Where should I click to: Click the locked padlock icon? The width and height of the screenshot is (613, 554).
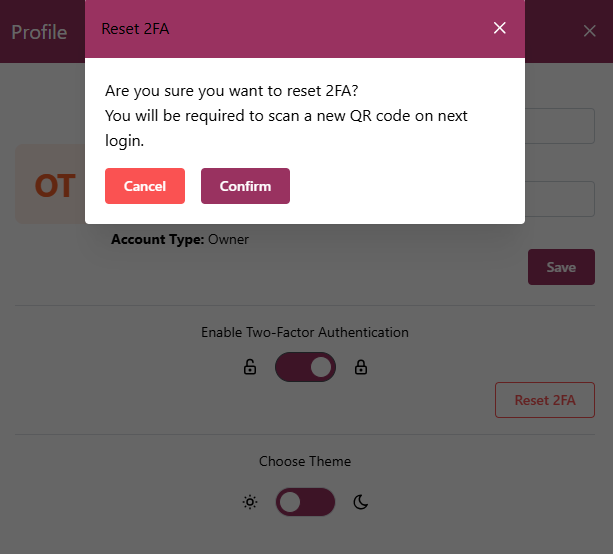click(x=361, y=368)
